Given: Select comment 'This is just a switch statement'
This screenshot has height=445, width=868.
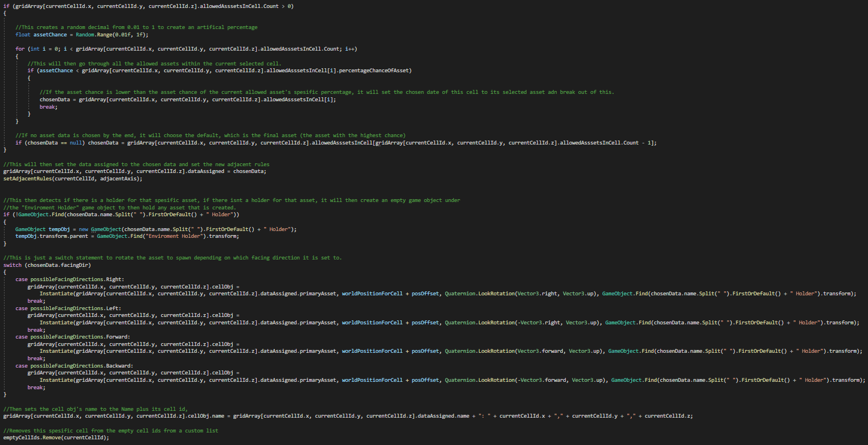Looking at the screenshot, I should (x=172, y=258).
